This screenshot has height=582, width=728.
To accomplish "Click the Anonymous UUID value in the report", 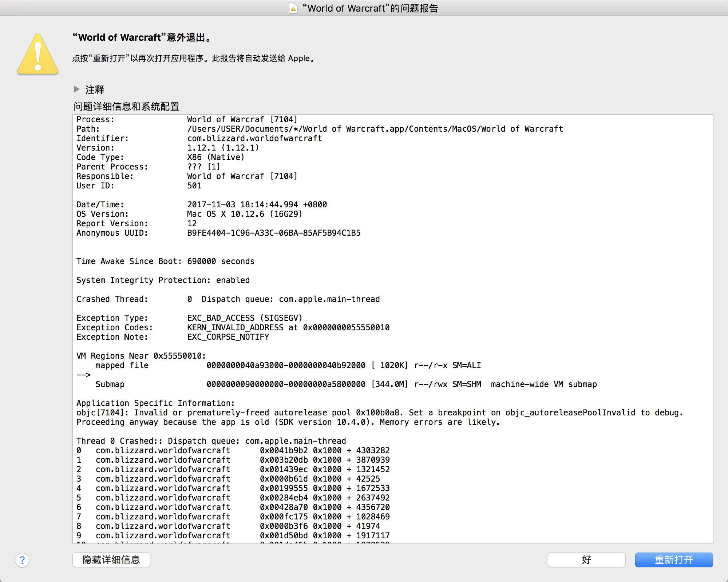I will [x=274, y=233].
